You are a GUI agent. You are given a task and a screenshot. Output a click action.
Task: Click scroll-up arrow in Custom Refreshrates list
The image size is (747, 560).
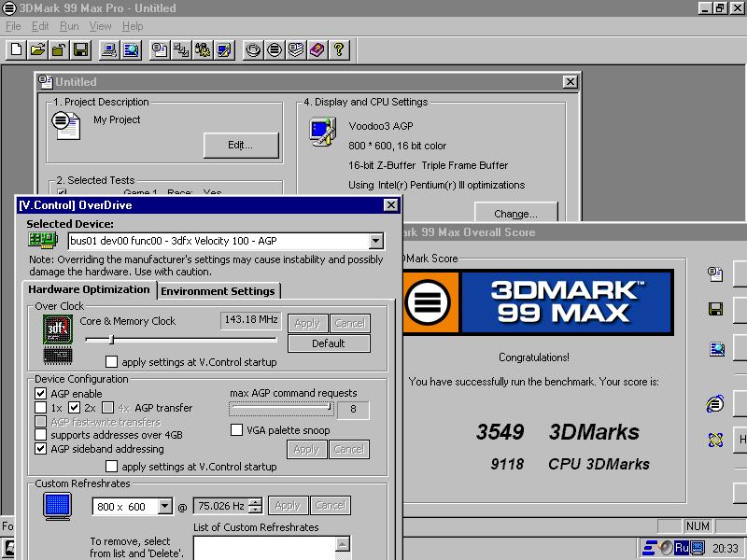[x=343, y=543]
